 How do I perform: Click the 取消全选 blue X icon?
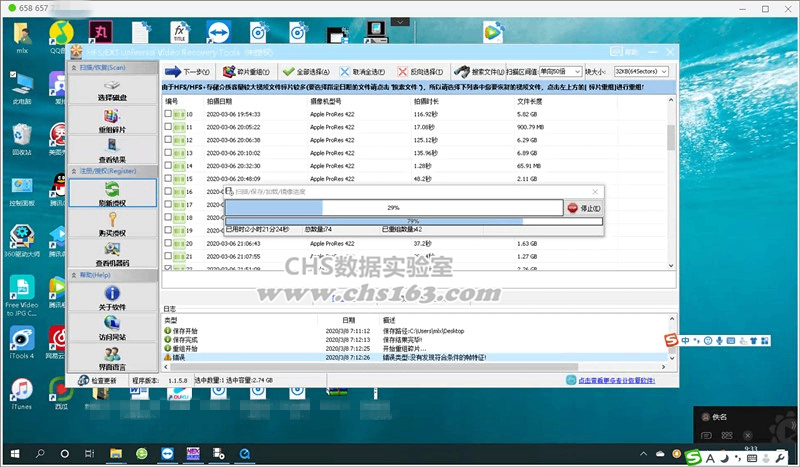tap(345, 72)
